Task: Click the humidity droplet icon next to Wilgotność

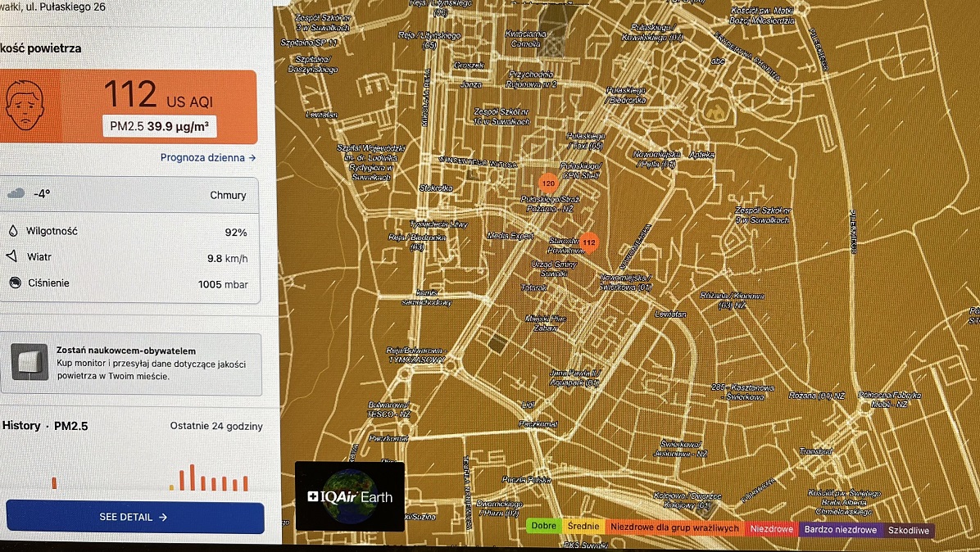Action: point(13,231)
